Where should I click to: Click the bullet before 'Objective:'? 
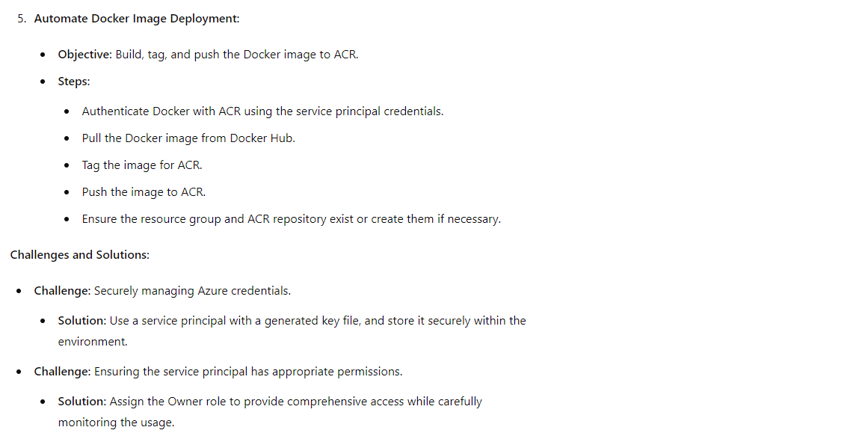point(43,55)
